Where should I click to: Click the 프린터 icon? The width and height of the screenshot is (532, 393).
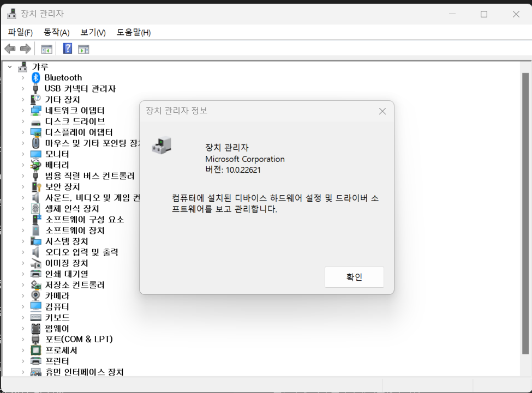[35, 361]
